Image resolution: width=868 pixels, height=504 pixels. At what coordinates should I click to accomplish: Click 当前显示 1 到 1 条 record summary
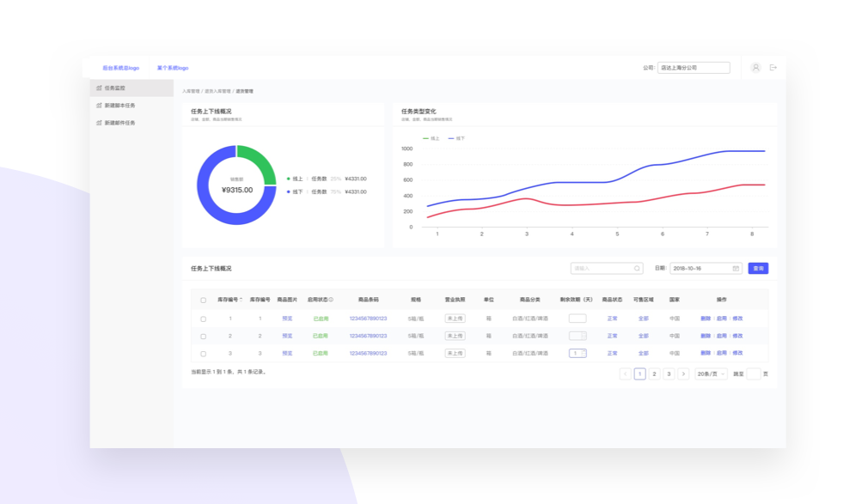tap(229, 372)
